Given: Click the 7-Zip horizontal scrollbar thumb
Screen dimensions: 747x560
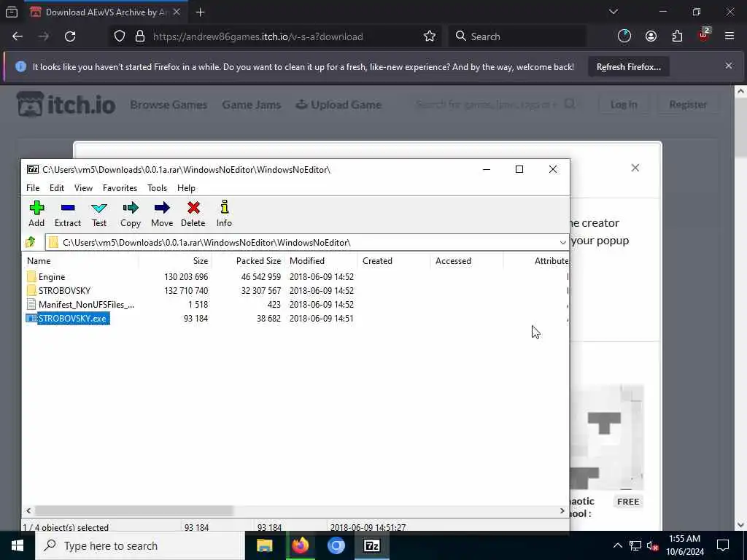Looking at the screenshot, I should click(x=134, y=511).
